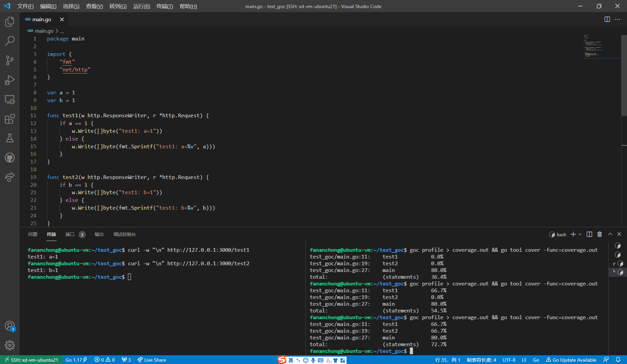The height and width of the screenshot is (364, 627).
Task: Open the 查看(V) menu
Action: click(94, 6)
